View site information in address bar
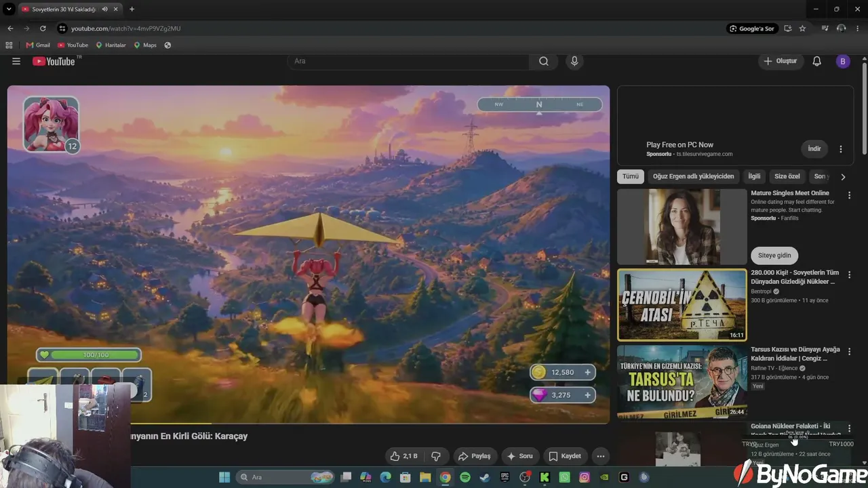 click(62, 28)
